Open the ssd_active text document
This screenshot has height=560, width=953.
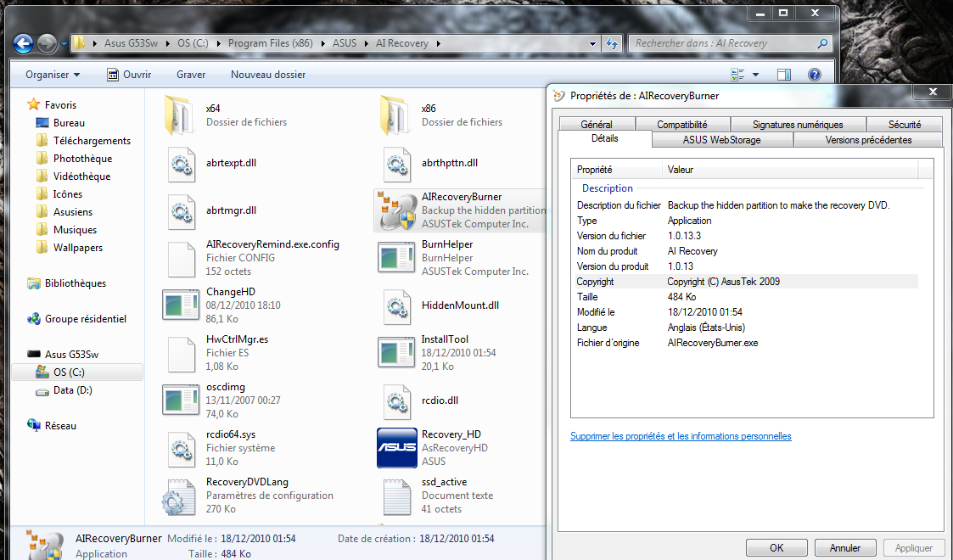tap(396, 495)
